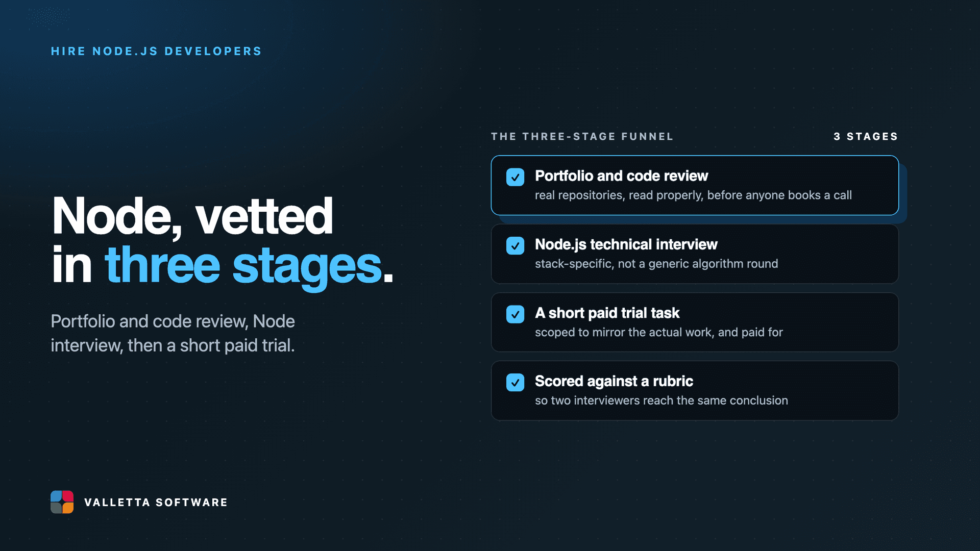Select the Node.js technical interview card
This screenshot has height=551, width=980.
(695, 254)
